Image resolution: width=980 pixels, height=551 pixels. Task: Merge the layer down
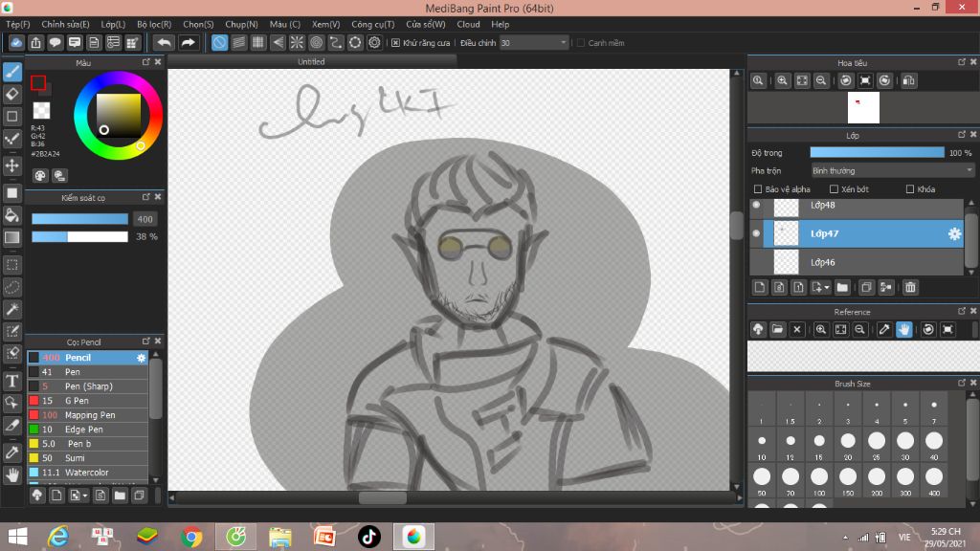click(x=885, y=287)
